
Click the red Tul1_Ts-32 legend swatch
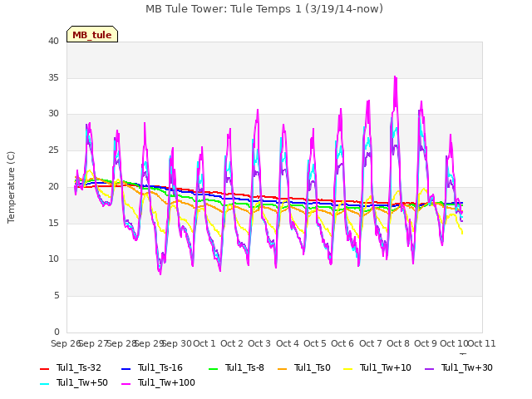pyautogui.click(x=44, y=368)
